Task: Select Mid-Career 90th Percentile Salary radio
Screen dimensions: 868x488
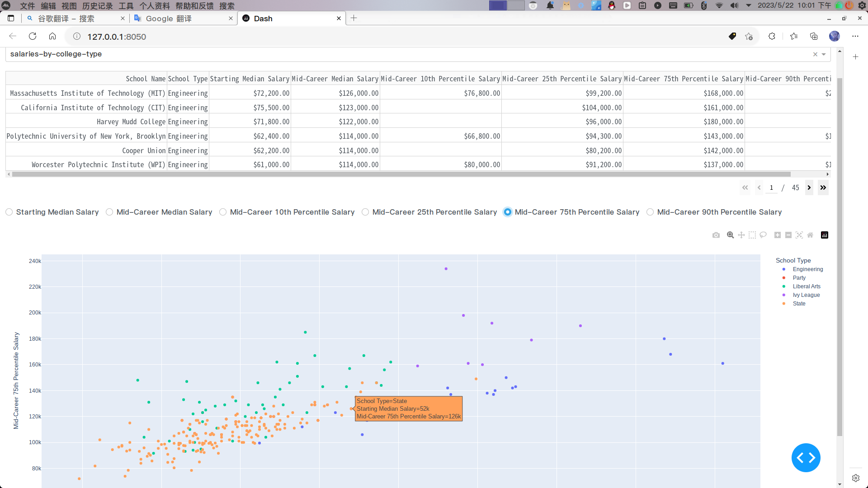Action: click(x=650, y=212)
